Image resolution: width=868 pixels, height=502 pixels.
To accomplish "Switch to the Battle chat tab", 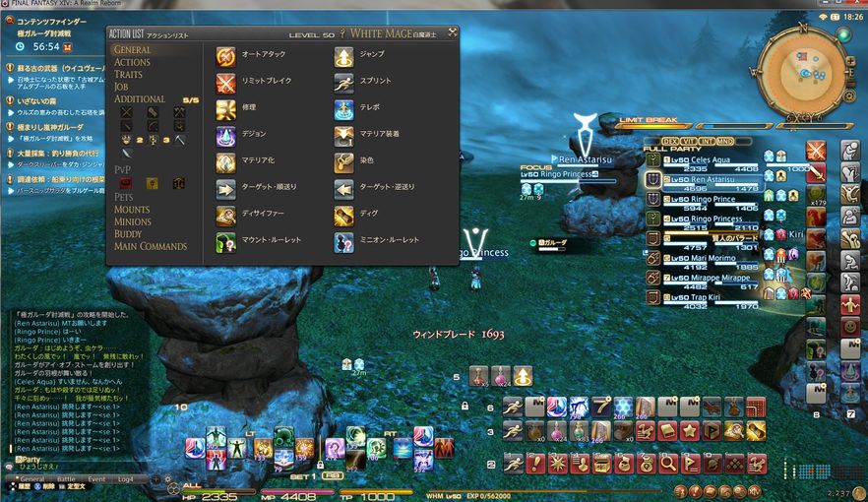I will [x=67, y=479].
